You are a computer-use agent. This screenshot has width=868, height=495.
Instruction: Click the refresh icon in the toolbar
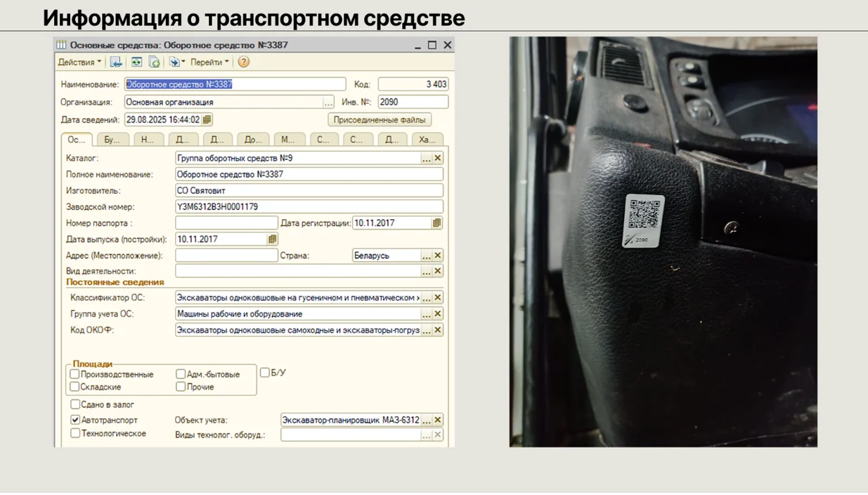click(x=136, y=62)
